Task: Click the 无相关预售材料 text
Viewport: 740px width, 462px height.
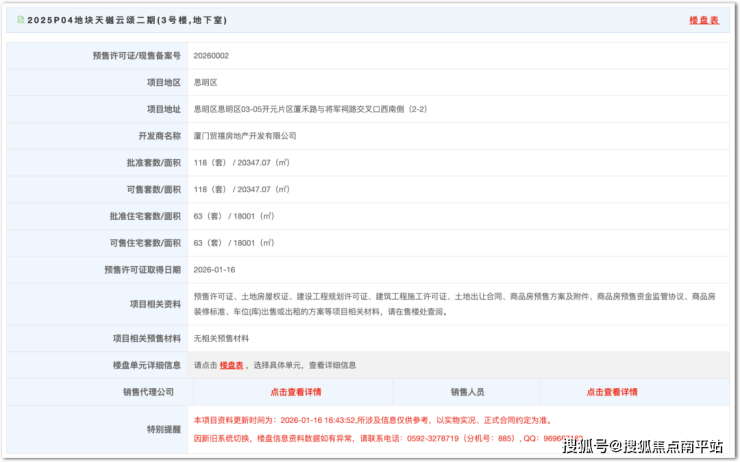Action: coord(221,338)
